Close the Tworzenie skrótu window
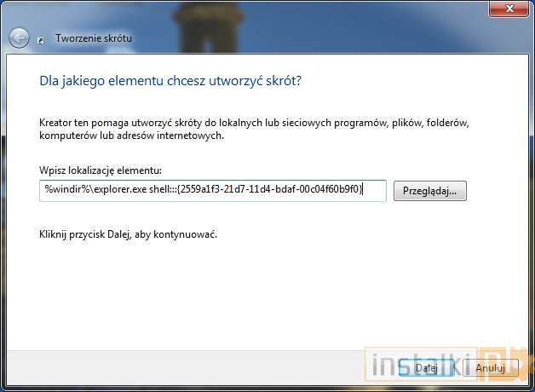The width and height of the screenshot is (535, 392). [509, 9]
